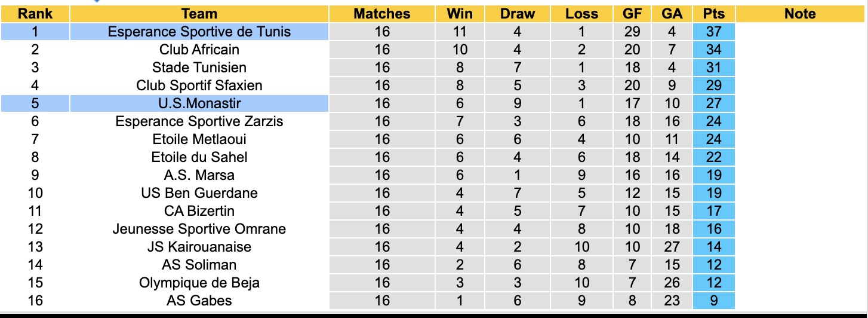Select the Draw column header
868x318 pixels.
click(518, 14)
